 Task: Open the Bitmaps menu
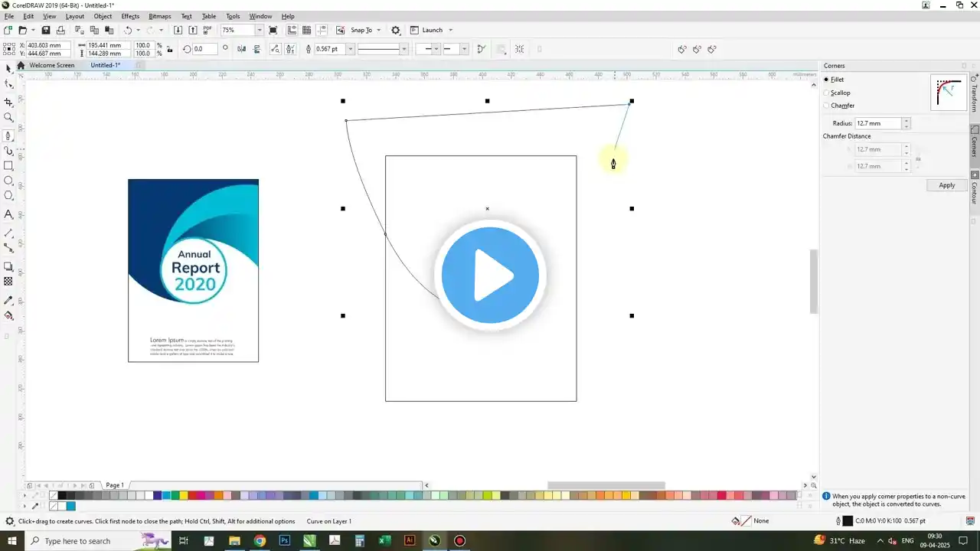[160, 16]
